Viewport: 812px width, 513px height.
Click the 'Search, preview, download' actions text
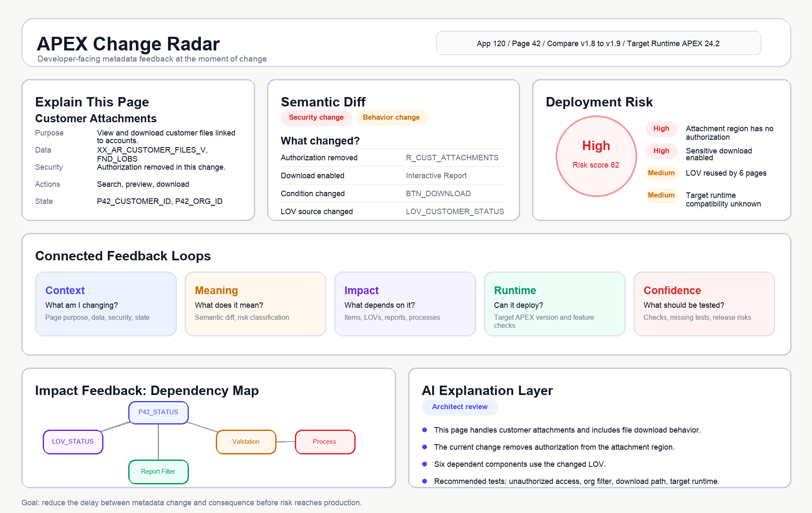click(x=143, y=184)
